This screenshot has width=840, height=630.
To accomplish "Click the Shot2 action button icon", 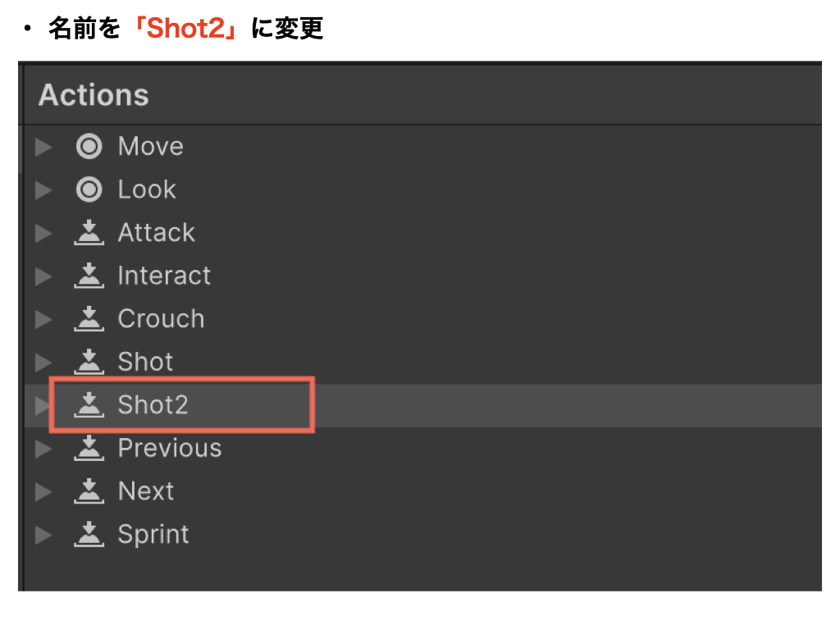I will (x=89, y=405).
